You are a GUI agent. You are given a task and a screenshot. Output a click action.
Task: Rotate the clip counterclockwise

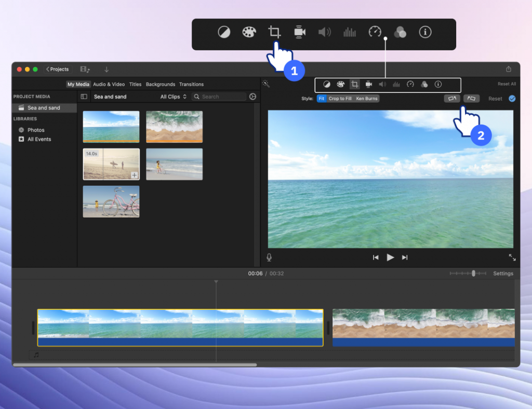tap(451, 98)
